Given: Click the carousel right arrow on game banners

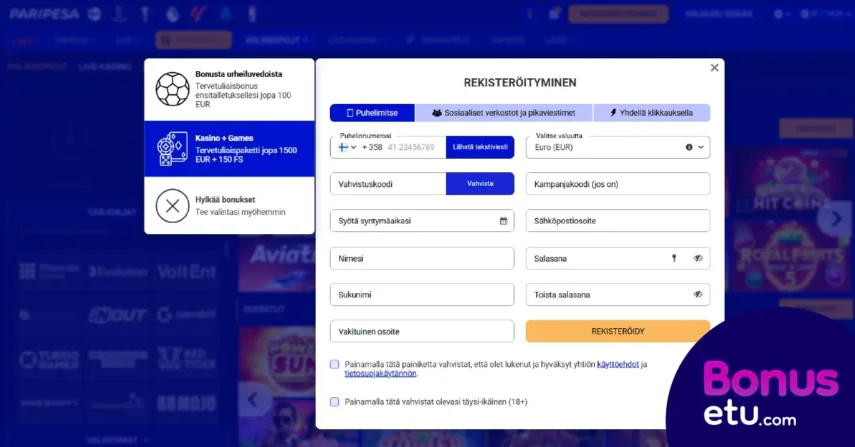Looking at the screenshot, I should (x=836, y=219).
